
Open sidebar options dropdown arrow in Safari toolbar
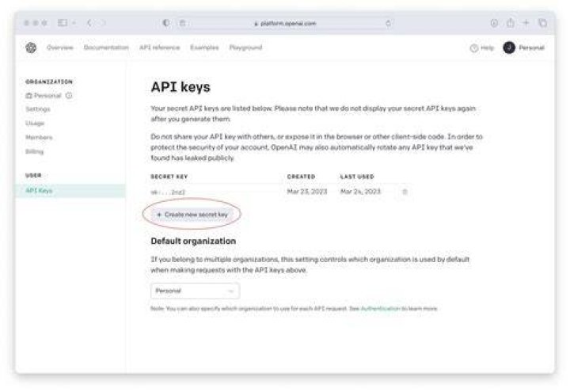[74, 23]
